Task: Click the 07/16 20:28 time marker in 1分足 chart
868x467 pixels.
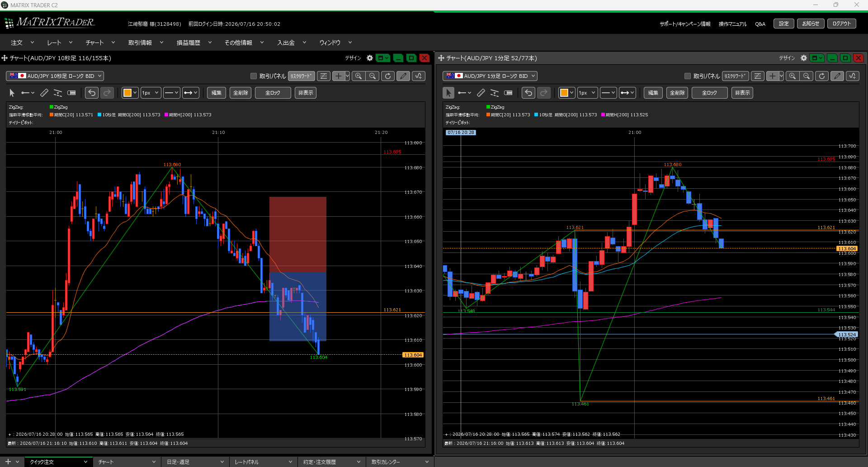Action: tap(461, 133)
